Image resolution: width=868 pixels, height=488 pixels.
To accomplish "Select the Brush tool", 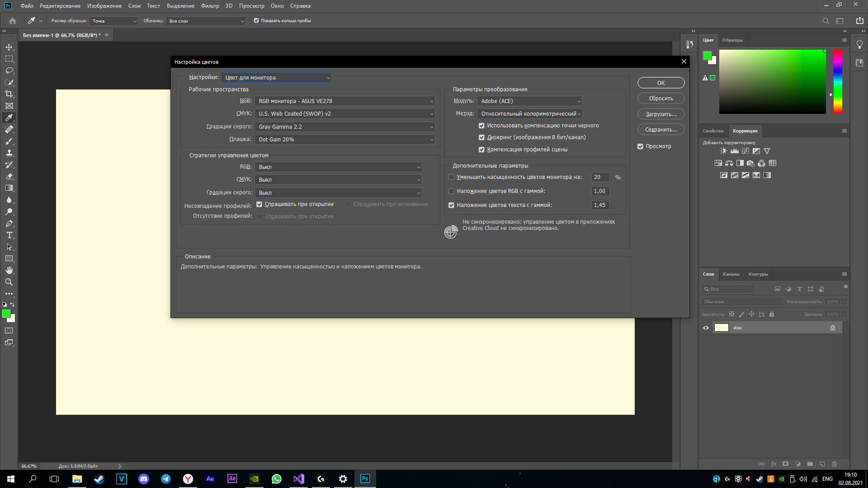I will [x=9, y=141].
